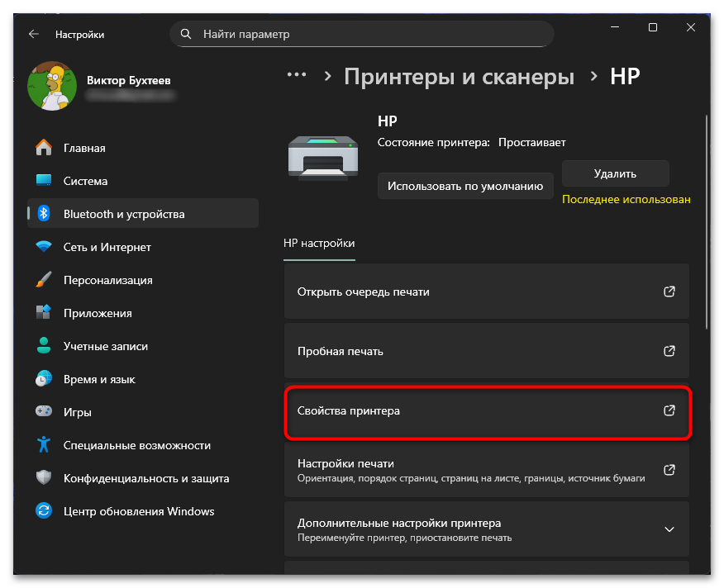The width and height of the screenshot is (724, 588).
Task: Click the search magnifier icon
Action: 186,34
